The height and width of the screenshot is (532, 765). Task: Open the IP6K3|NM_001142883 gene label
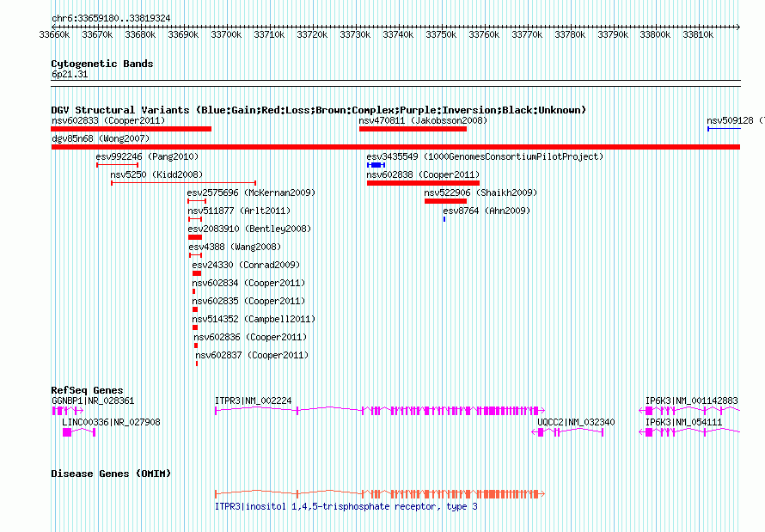coord(692,401)
